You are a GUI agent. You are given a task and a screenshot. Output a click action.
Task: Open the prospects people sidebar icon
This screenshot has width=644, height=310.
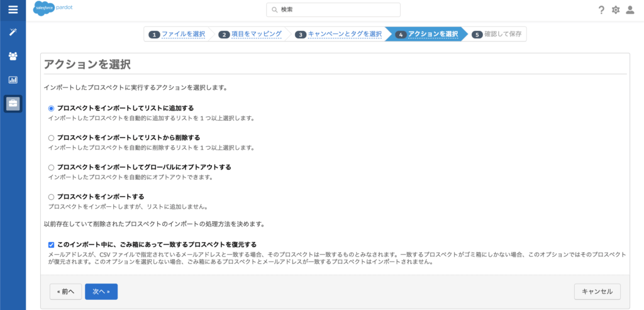tap(13, 56)
